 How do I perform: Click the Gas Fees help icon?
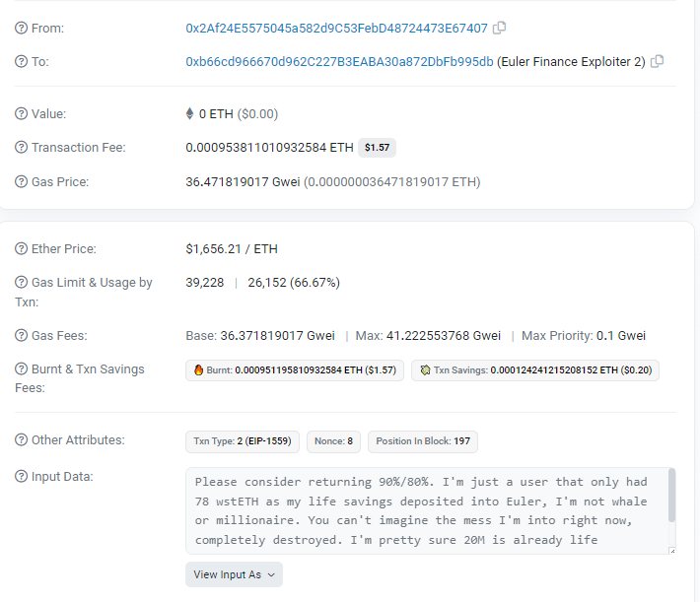tap(21, 335)
